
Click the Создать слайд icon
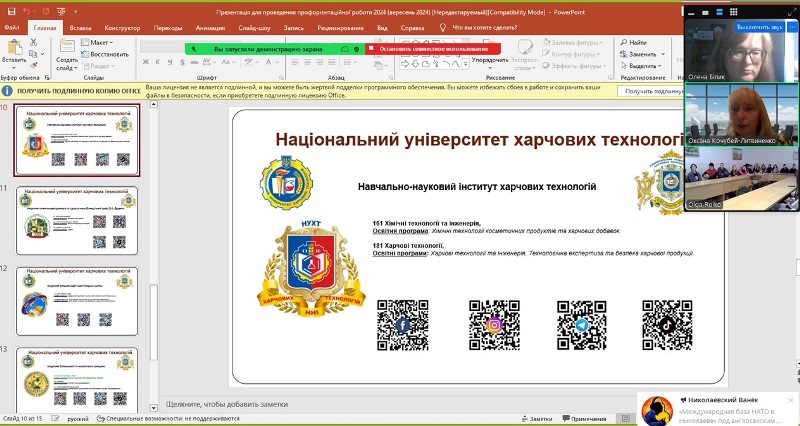[x=67, y=49]
